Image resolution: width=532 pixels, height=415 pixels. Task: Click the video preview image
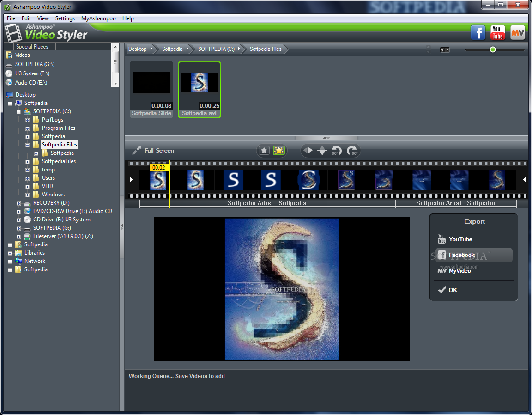282,289
